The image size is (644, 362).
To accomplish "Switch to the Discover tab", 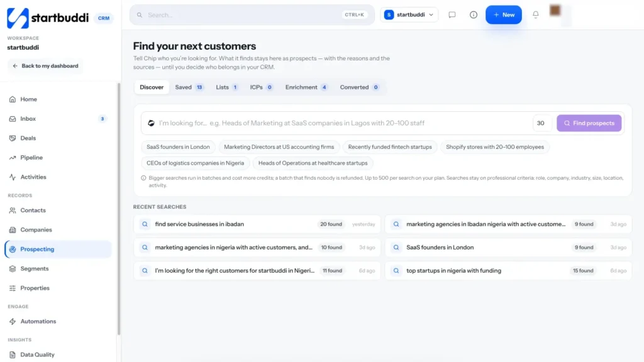I will 152,87.
